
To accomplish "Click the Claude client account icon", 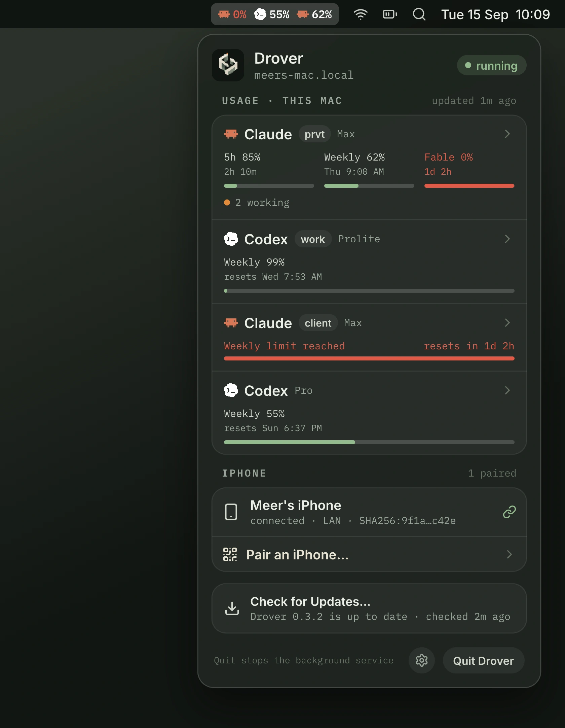I will (231, 323).
